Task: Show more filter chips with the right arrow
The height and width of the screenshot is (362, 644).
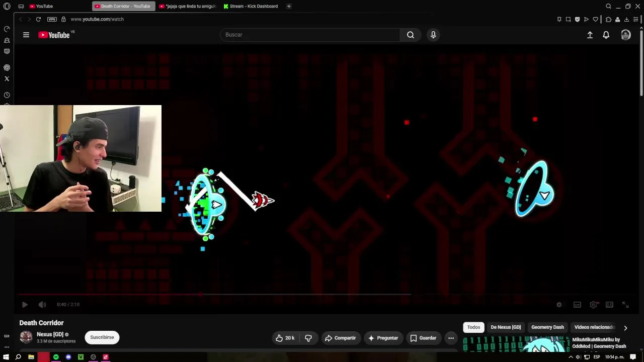Action: pyautogui.click(x=625, y=328)
